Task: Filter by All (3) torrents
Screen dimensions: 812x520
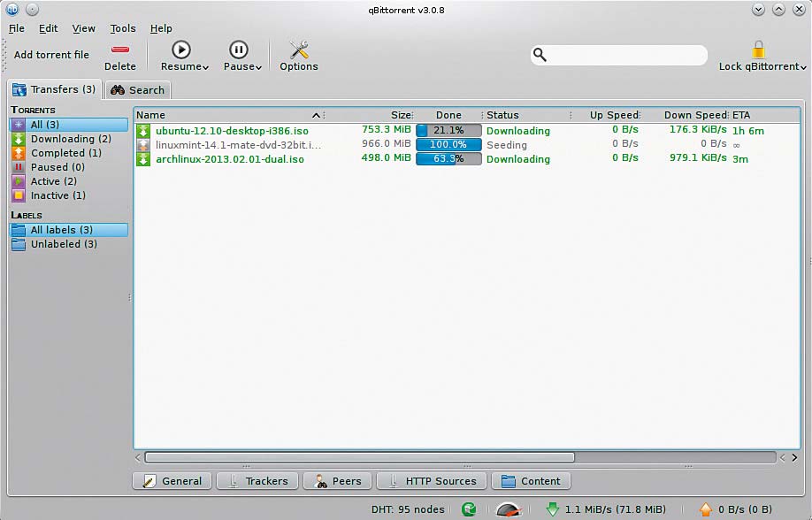Action: [x=68, y=125]
